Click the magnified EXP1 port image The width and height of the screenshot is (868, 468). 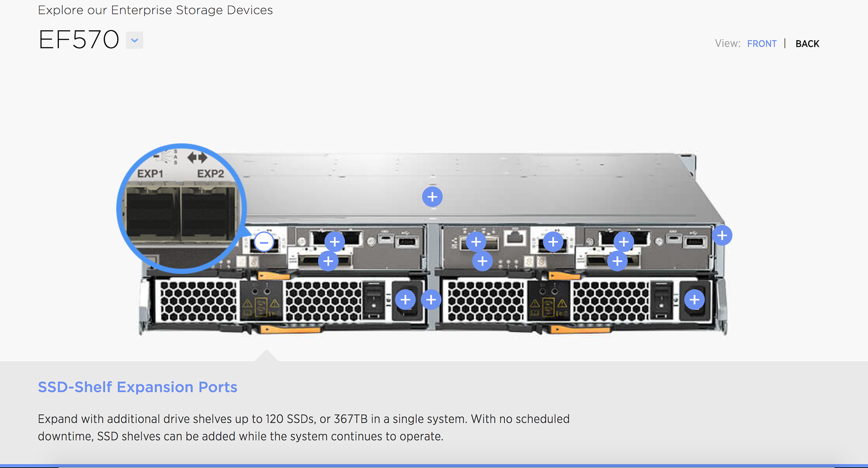(x=153, y=213)
